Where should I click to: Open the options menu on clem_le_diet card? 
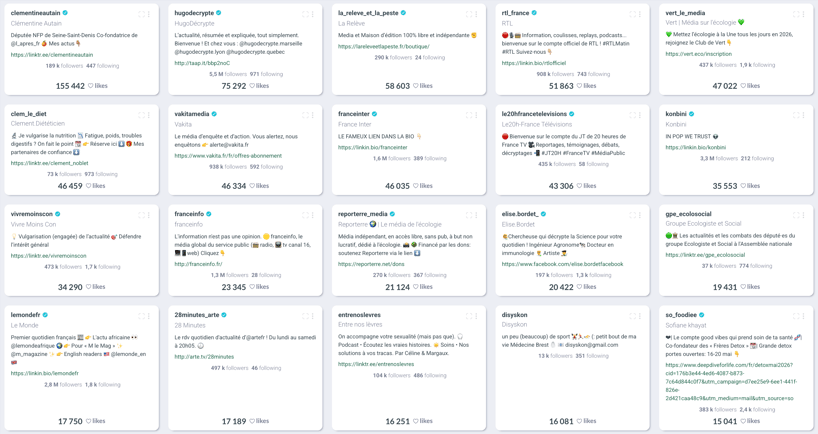pos(149,115)
